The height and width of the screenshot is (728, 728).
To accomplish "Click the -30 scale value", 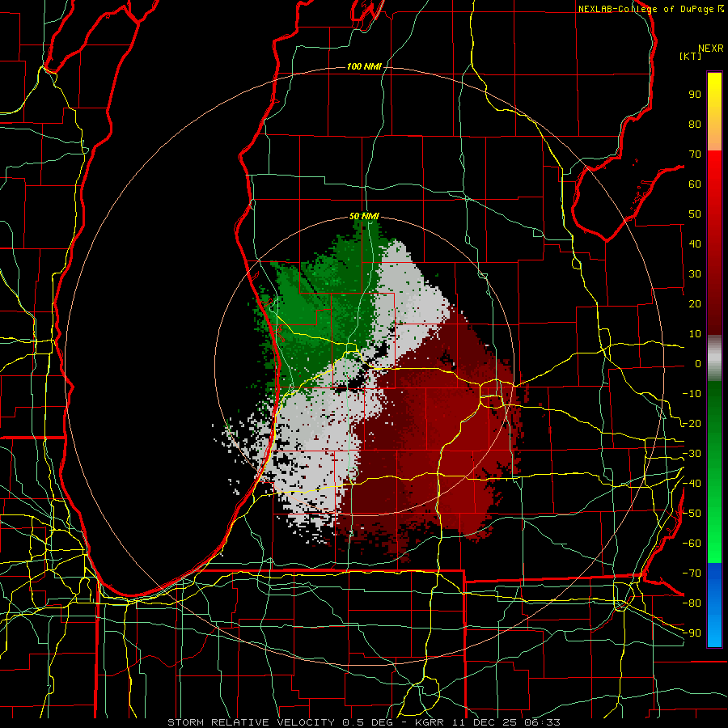I will (x=692, y=454).
